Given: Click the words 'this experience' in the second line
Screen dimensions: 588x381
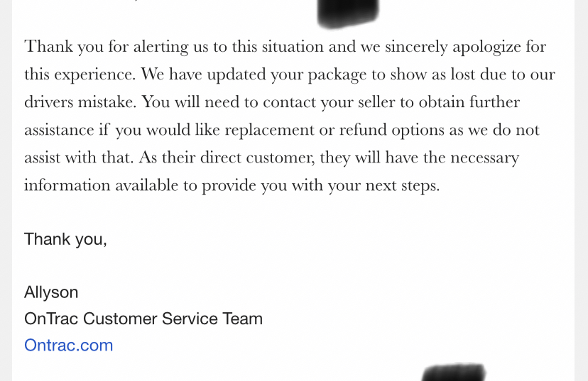Looking at the screenshot, I should point(80,75).
